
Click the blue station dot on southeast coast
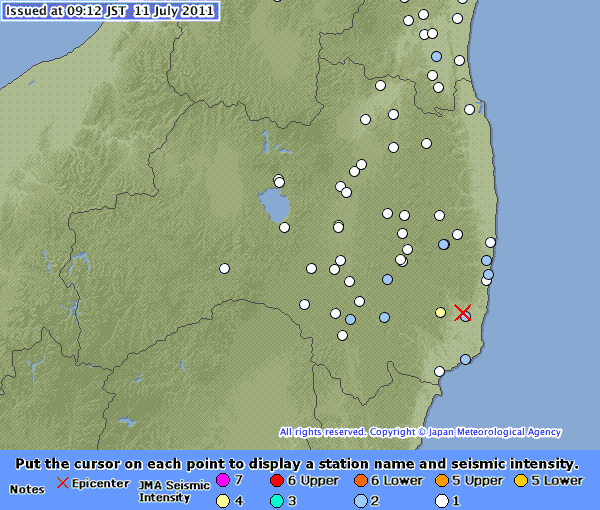(x=465, y=359)
